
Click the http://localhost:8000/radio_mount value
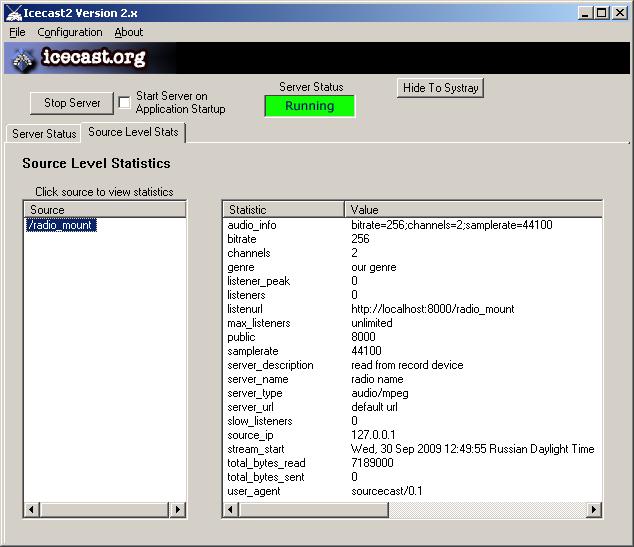point(433,309)
